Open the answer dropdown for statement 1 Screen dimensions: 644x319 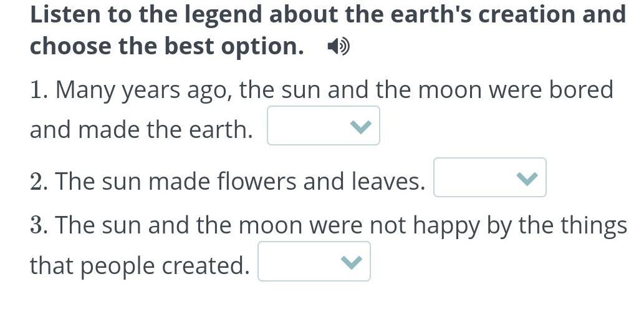323,126
